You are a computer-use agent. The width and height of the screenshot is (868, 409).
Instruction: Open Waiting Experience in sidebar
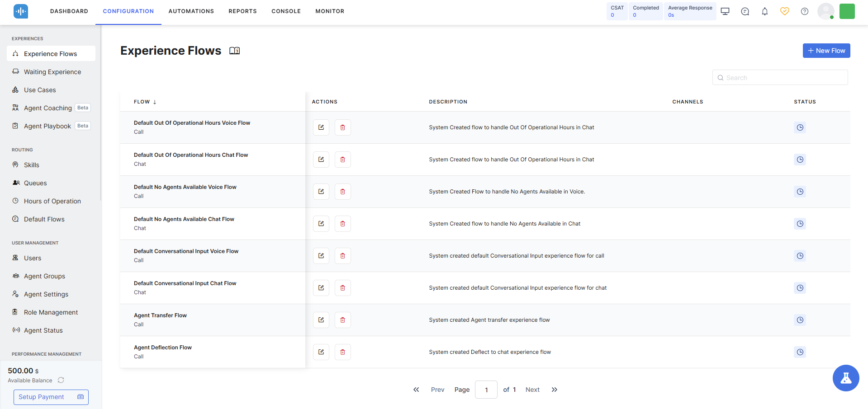pyautogui.click(x=51, y=72)
